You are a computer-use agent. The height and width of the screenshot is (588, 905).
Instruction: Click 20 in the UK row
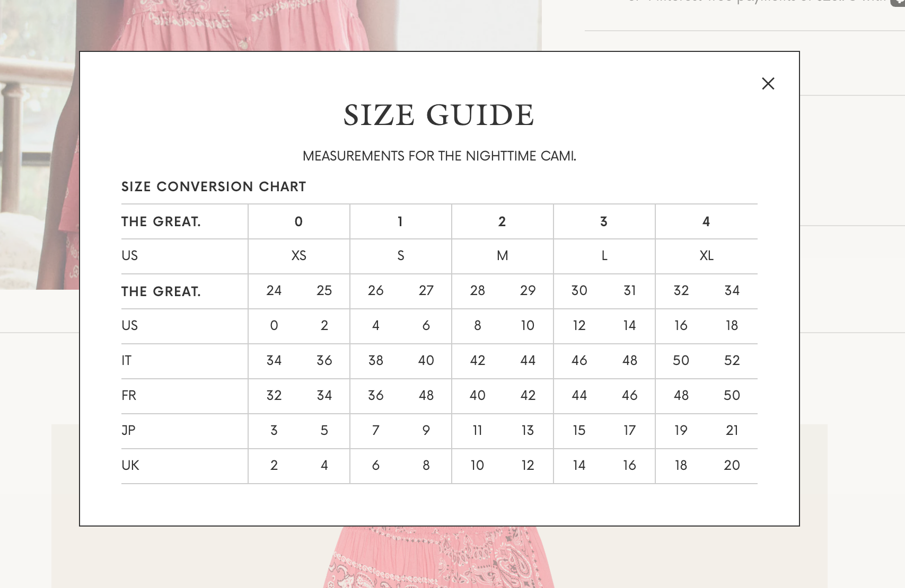732,465
